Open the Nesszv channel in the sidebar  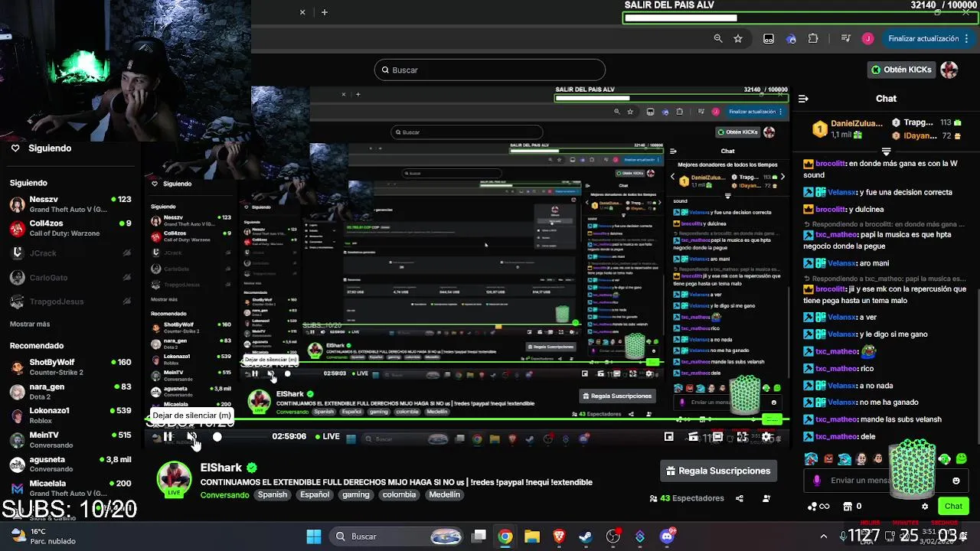point(70,204)
